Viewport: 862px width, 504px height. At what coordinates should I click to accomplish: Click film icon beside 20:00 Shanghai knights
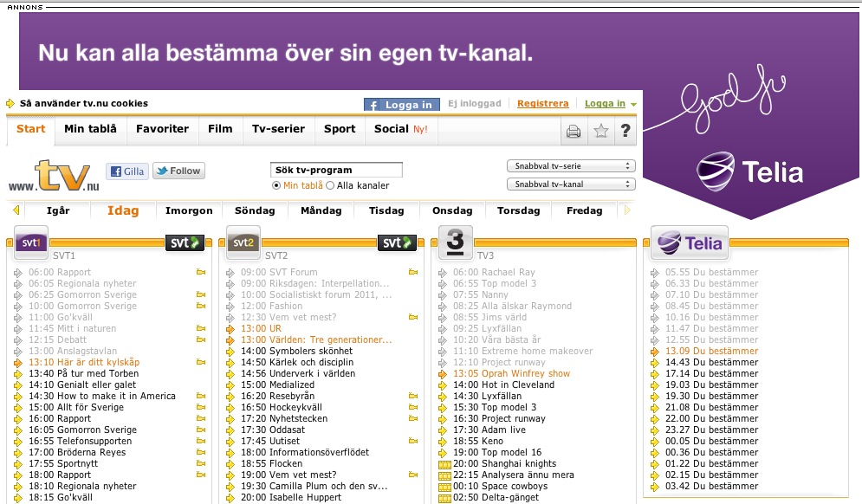coord(444,464)
